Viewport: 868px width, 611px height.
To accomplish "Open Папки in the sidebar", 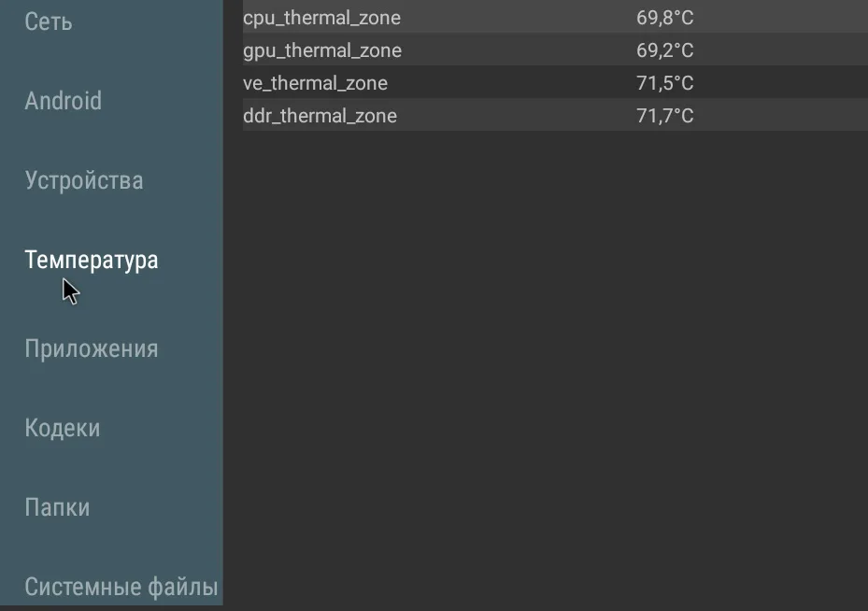I will [x=57, y=507].
